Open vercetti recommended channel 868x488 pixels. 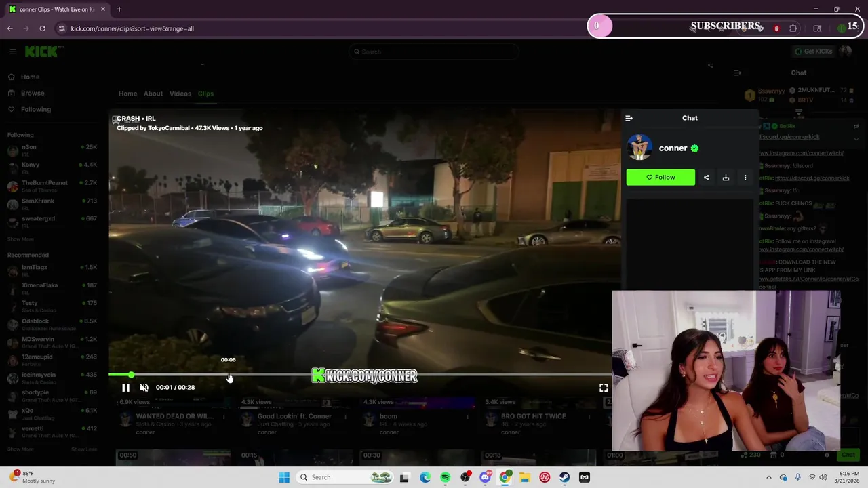52,432
